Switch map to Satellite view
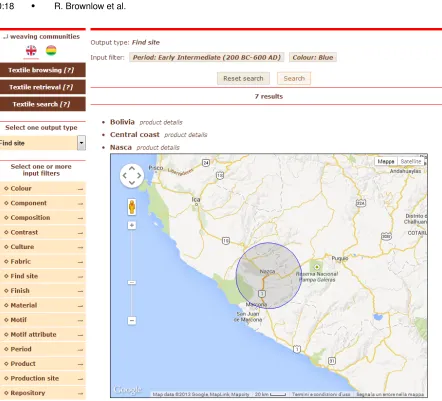This screenshot has width=442, height=401. pos(411,161)
